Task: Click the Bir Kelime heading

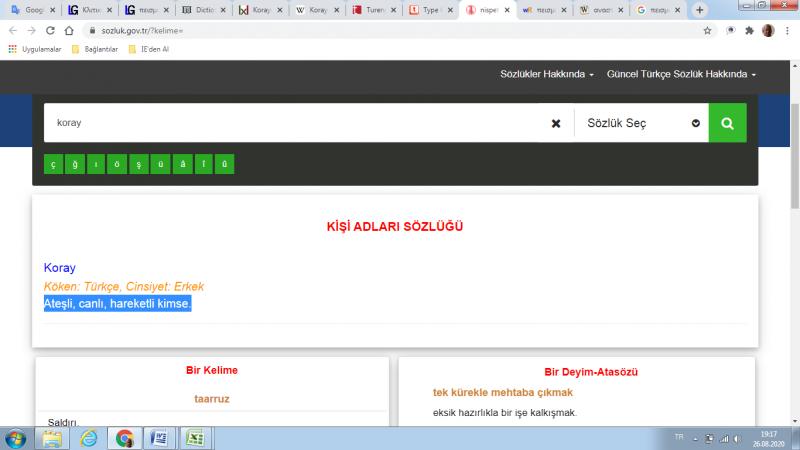Action: [212, 370]
